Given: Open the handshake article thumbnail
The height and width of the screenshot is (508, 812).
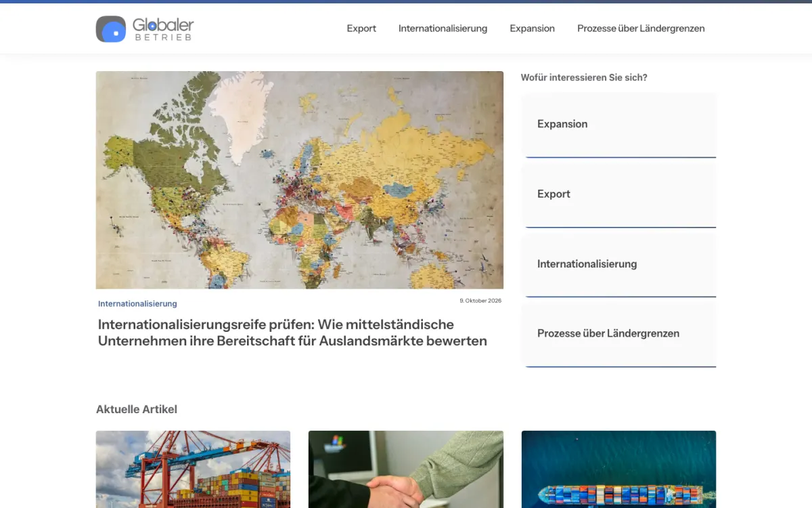Looking at the screenshot, I should 406,469.
